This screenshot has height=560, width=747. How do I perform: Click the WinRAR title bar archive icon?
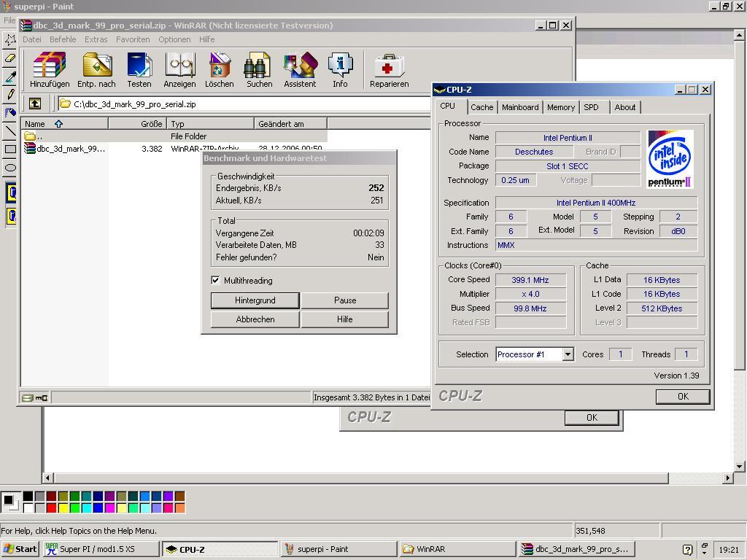[x=26, y=26]
